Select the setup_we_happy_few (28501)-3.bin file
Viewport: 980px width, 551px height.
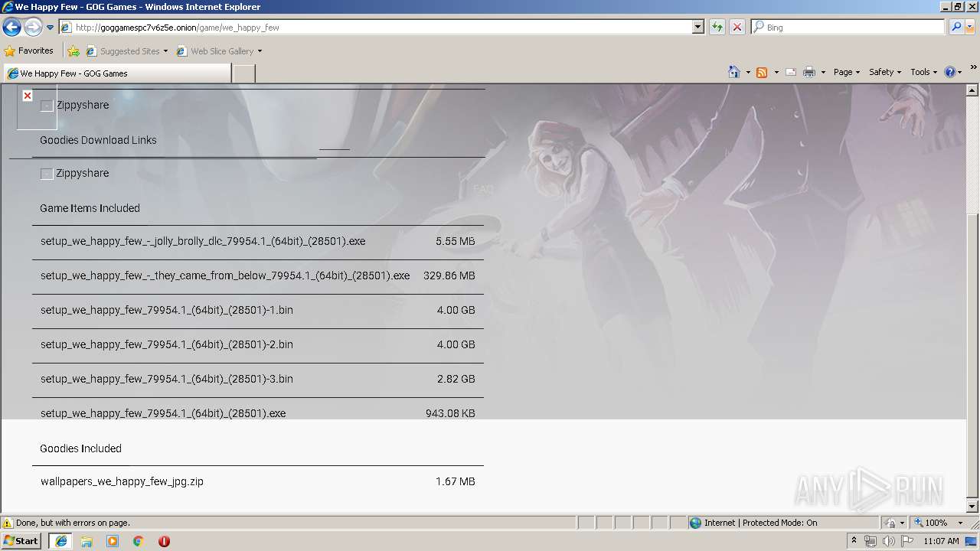[258, 380]
